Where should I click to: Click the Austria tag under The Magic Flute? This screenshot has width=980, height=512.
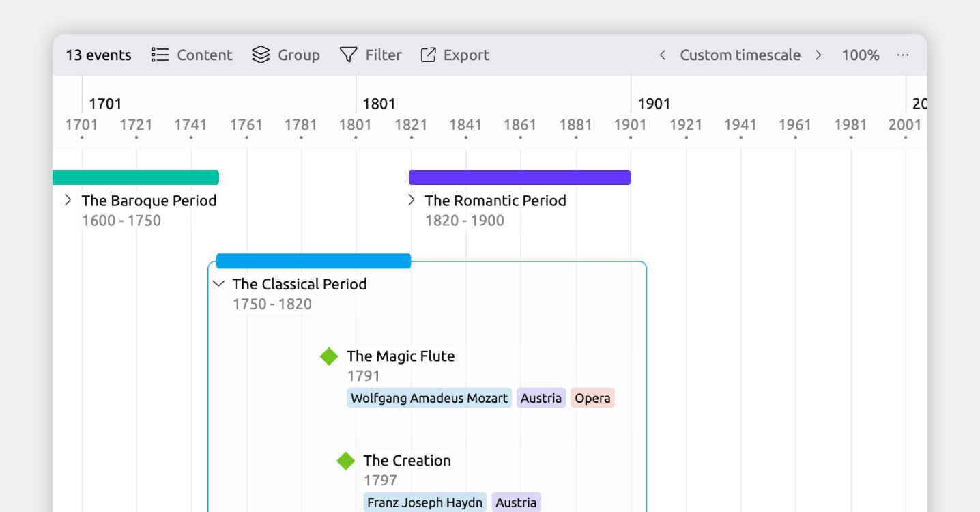(541, 398)
